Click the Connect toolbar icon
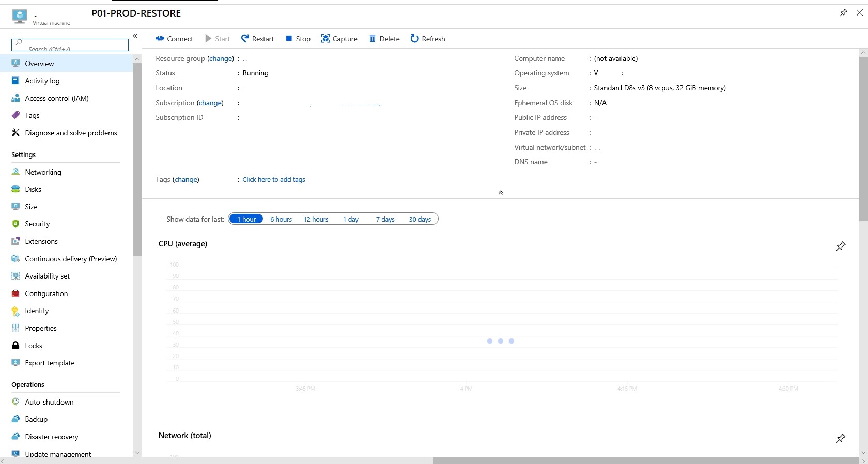This screenshot has width=868, height=464. point(160,39)
